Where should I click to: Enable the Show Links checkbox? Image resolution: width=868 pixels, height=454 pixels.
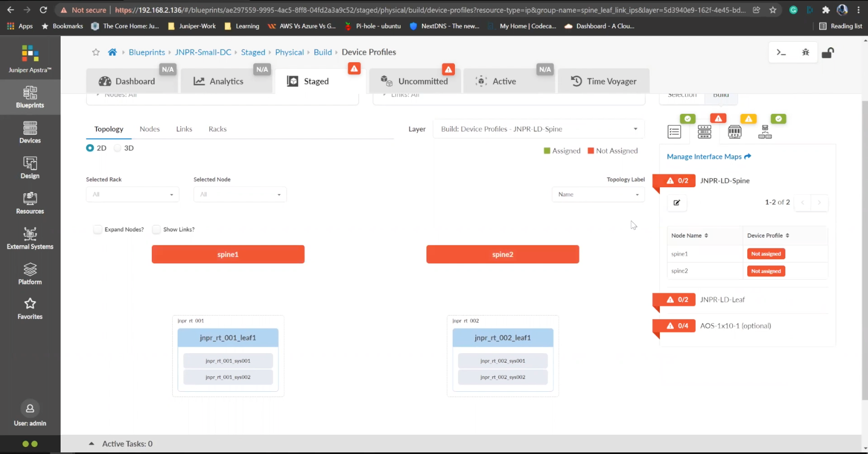tap(156, 229)
